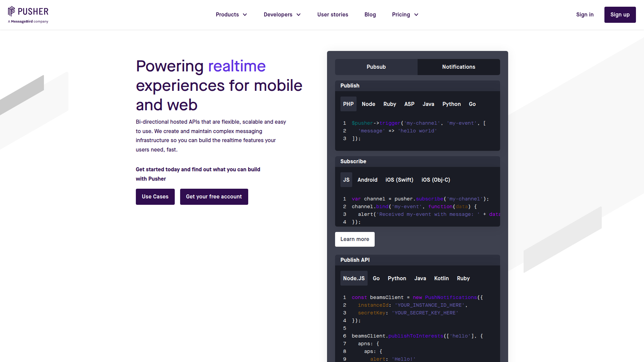This screenshot has height=362, width=644.
Task: Click the pusher.subscribe code line
Action: point(420,199)
